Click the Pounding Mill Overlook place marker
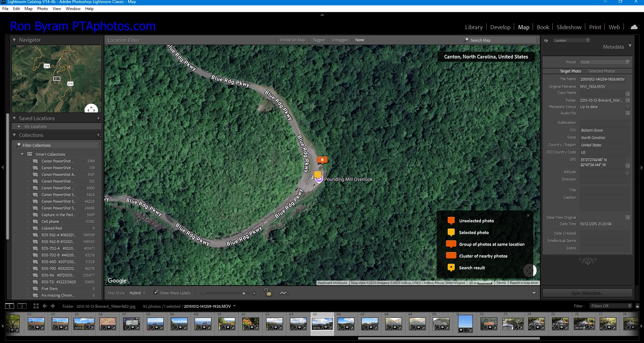Screen dimensions: 644x343 coord(319,180)
